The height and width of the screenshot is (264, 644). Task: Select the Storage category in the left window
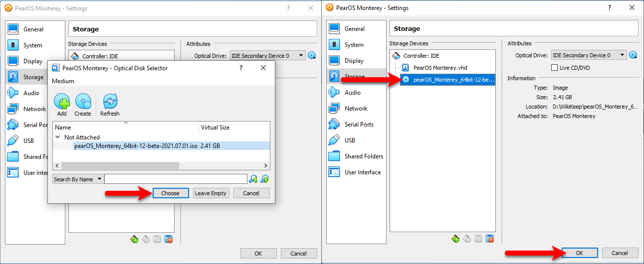pyautogui.click(x=27, y=77)
